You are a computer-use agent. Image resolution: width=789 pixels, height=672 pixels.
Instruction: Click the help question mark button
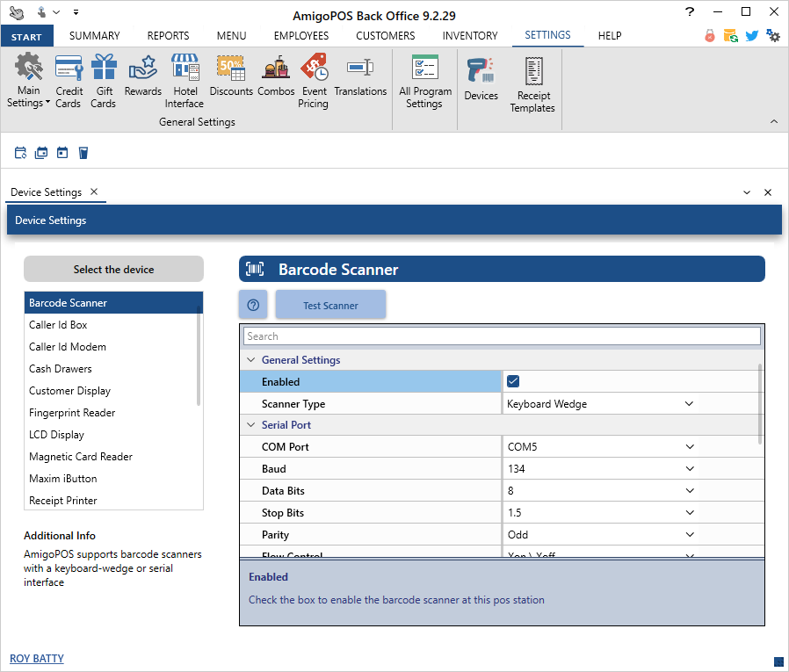[x=253, y=305]
